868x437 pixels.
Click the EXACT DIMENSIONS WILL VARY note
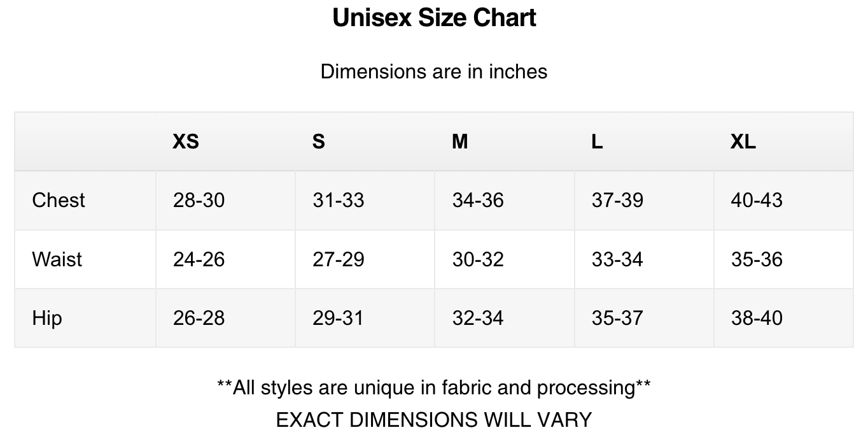click(x=434, y=420)
